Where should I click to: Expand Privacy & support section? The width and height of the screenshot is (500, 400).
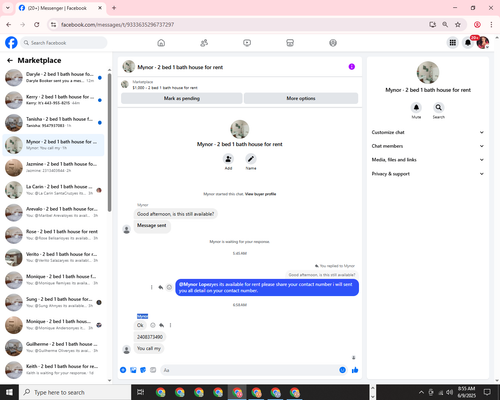pyautogui.click(x=428, y=174)
